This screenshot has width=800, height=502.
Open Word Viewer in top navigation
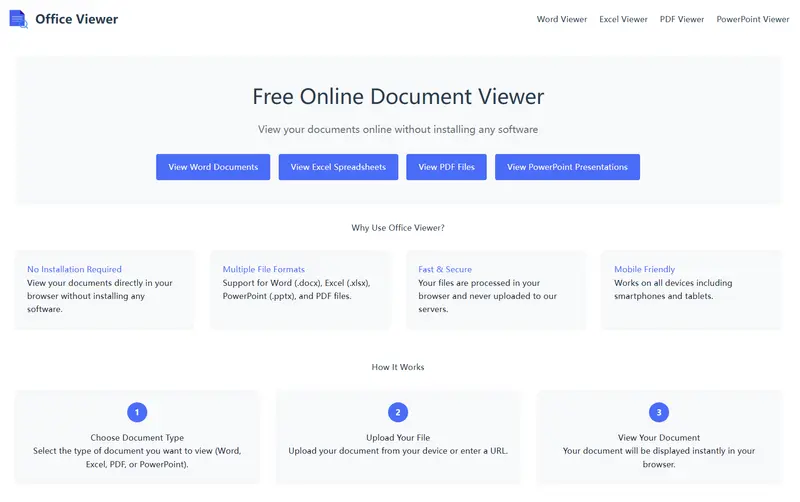(562, 19)
